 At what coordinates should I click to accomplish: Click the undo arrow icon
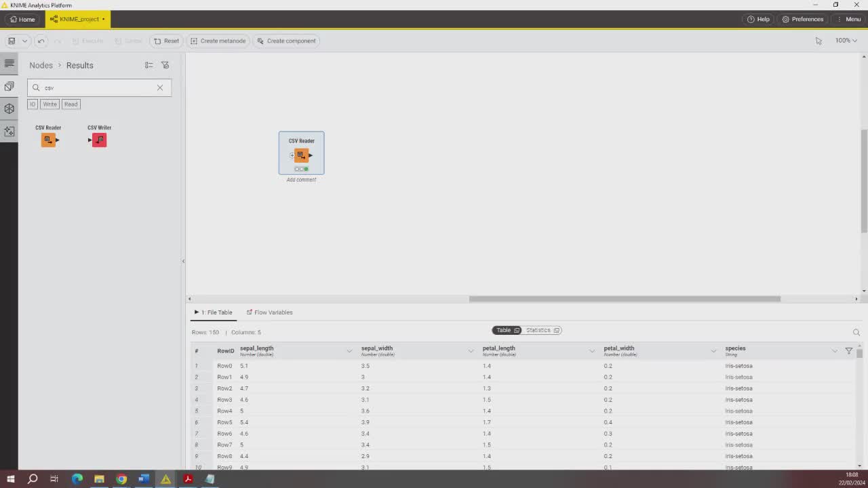tap(41, 41)
